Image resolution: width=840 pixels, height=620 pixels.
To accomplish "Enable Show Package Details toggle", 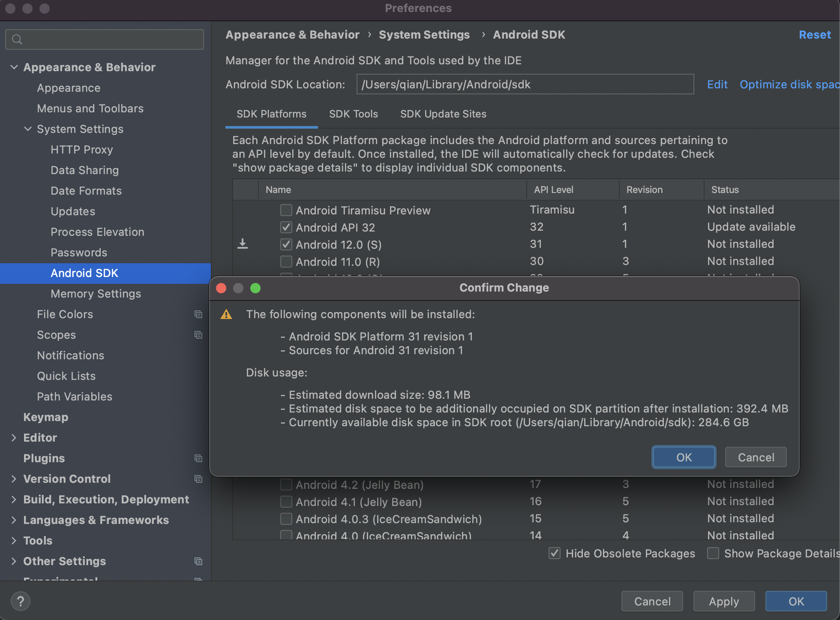I will [712, 554].
